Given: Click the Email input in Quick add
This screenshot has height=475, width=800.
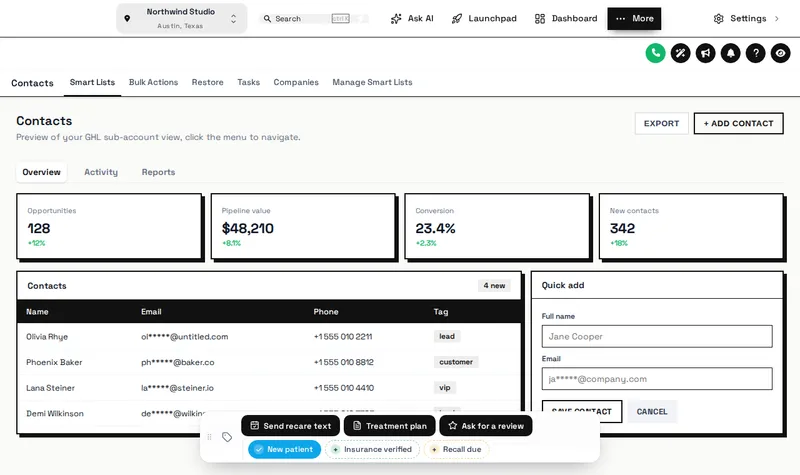Looking at the screenshot, I should pos(657,379).
